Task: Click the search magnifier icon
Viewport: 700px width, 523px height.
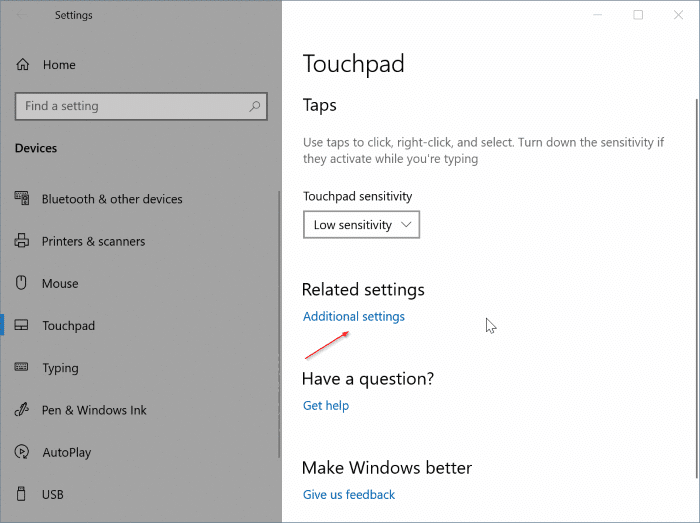Action: point(254,106)
